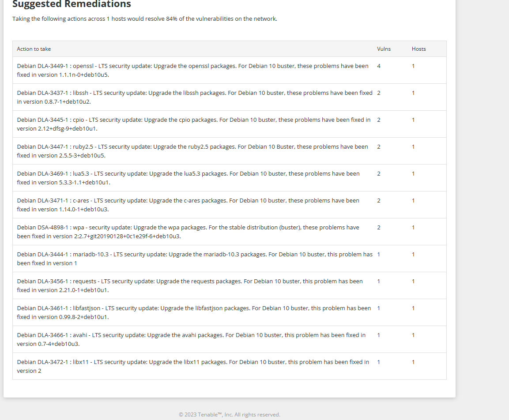The image size is (509, 420).
Task: Click the hosts count in the wpa row
Action: pyautogui.click(x=413, y=228)
